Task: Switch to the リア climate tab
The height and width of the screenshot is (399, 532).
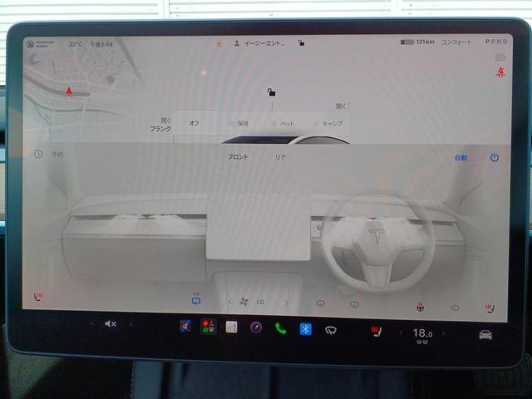Action: [280, 157]
